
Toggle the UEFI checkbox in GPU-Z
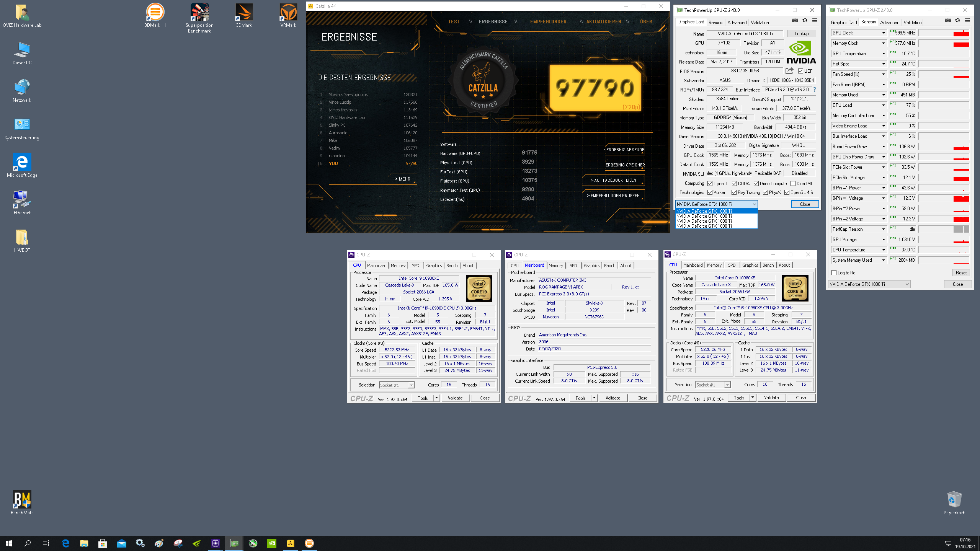coord(800,71)
